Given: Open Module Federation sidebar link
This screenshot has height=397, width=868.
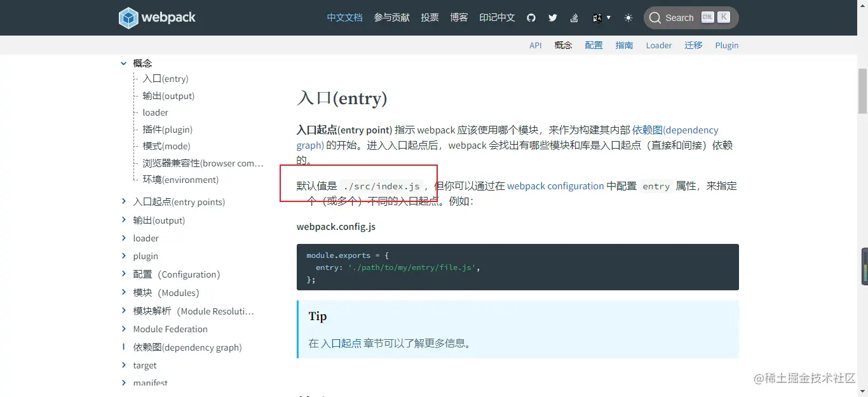Looking at the screenshot, I should [170, 329].
